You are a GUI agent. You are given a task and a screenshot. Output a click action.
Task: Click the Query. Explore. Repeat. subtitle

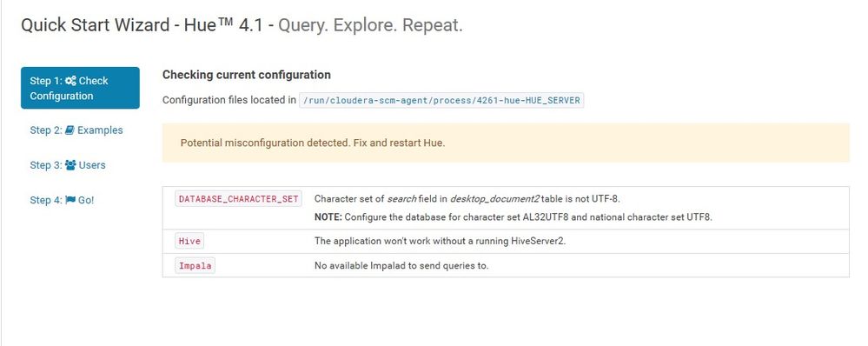tap(370, 25)
